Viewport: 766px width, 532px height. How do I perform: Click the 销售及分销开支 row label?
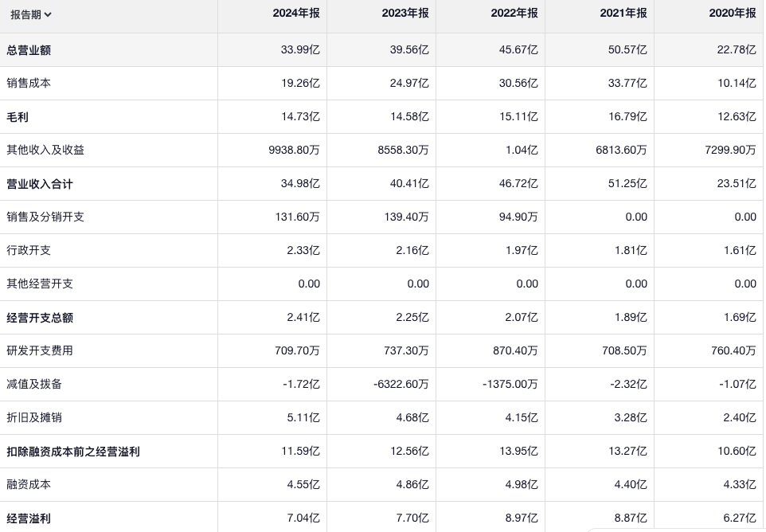(45, 217)
